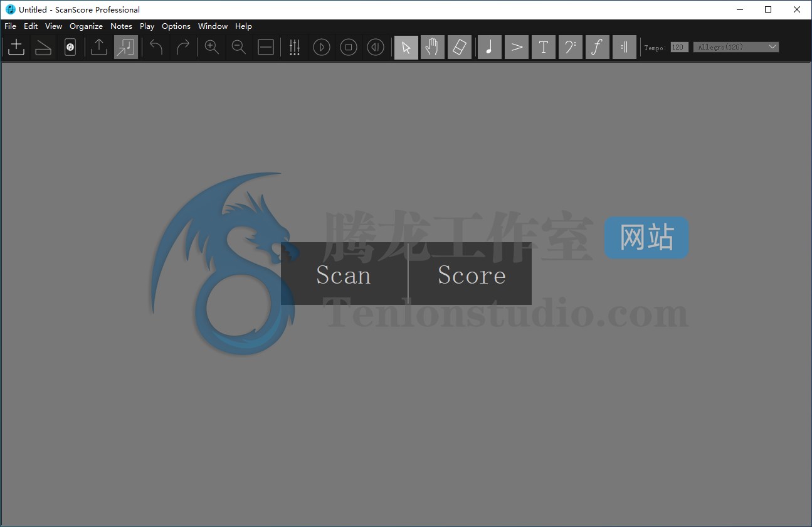Screen dimensions: 812x527
Task: Click the scanner import icon
Action: tap(43, 48)
